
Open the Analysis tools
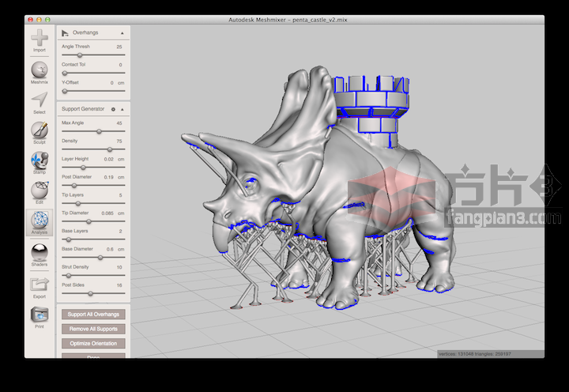pos(40,223)
